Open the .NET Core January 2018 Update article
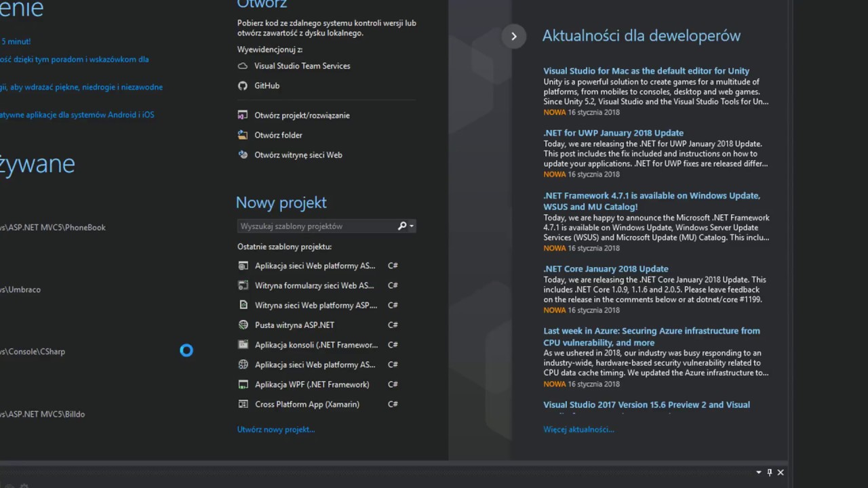Image resolution: width=868 pixels, height=488 pixels. [606, 268]
